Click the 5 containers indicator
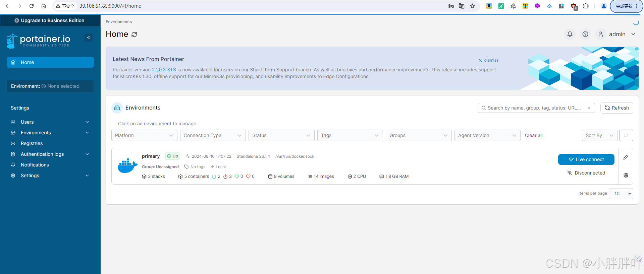644x274 pixels. pyautogui.click(x=194, y=177)
